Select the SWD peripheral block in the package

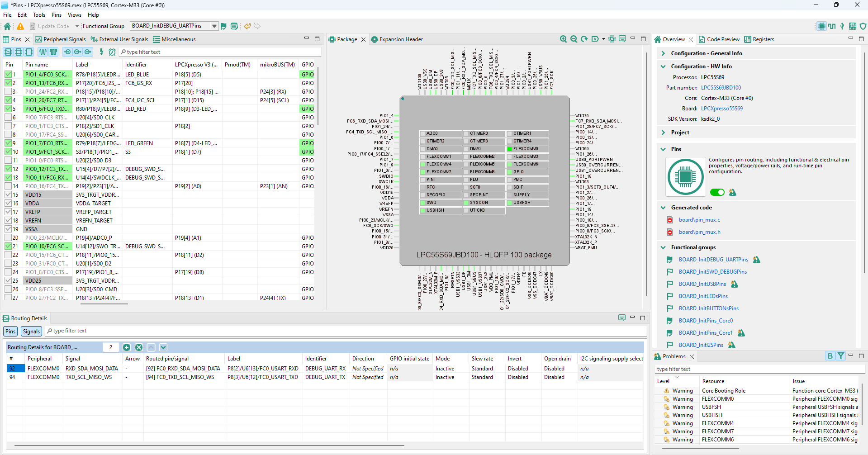[x=441, y=203]
